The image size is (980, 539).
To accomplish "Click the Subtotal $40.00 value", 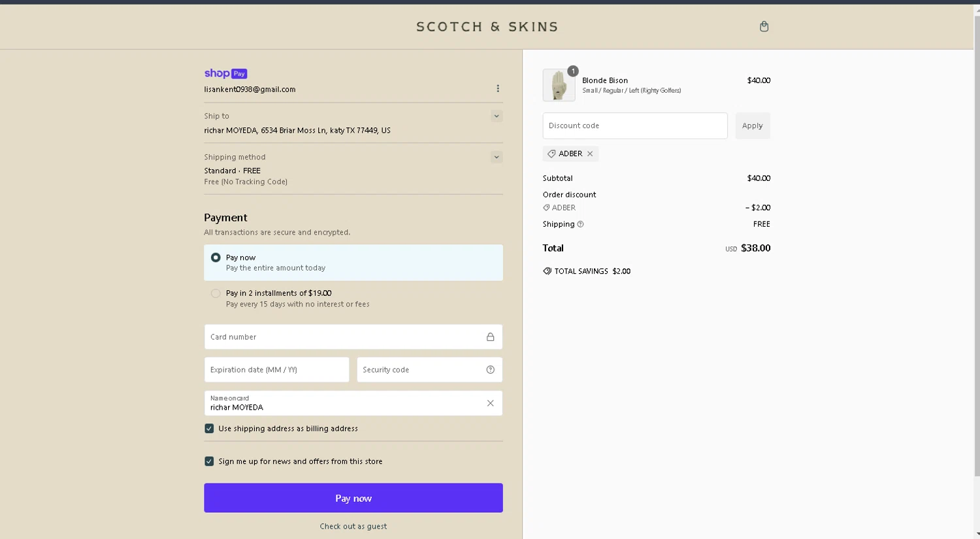I will pyautogui.click(x=759, y=178).
